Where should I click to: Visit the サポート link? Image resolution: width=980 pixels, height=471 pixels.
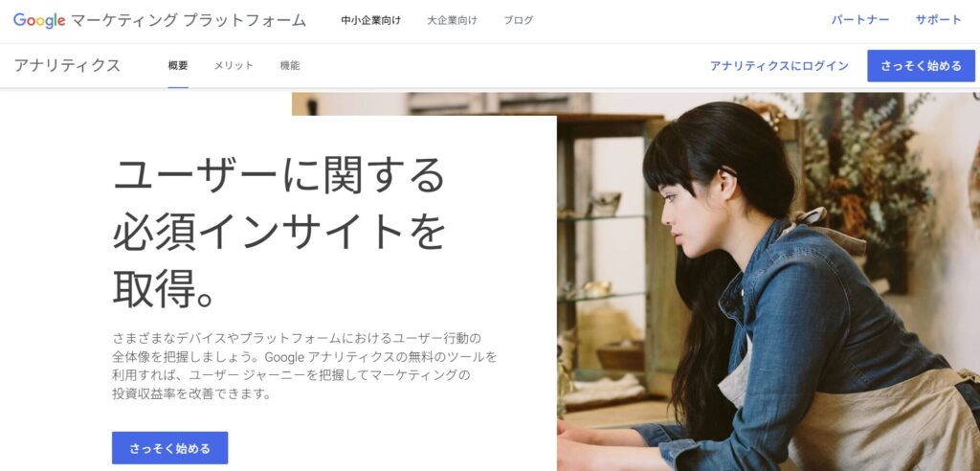pos(938,20)
